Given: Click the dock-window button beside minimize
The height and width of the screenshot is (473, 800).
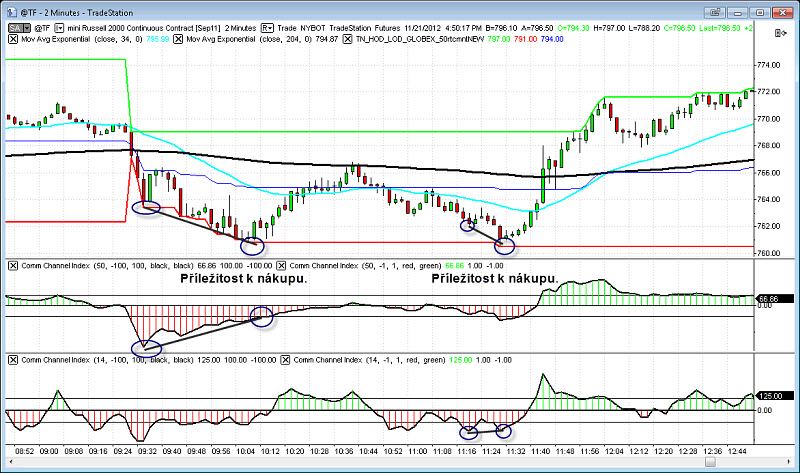Looking at the screenshot, I should tap(715, 12).
